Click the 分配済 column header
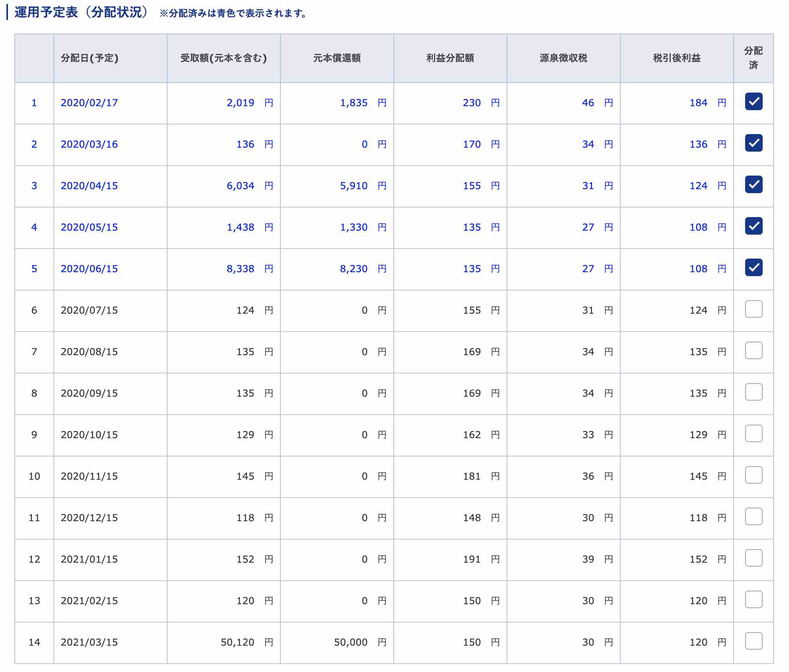This screenshot has width=789, height=672. [753, 58]
